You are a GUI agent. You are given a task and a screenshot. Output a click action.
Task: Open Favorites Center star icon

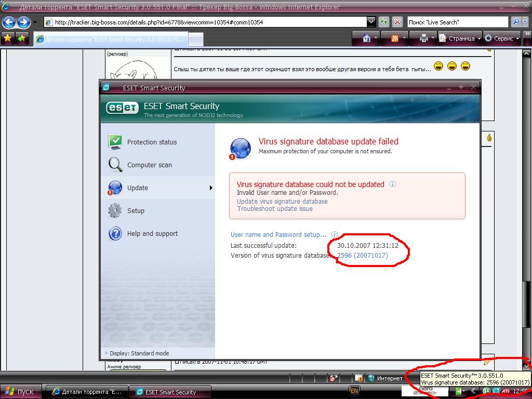coord(7,38)
